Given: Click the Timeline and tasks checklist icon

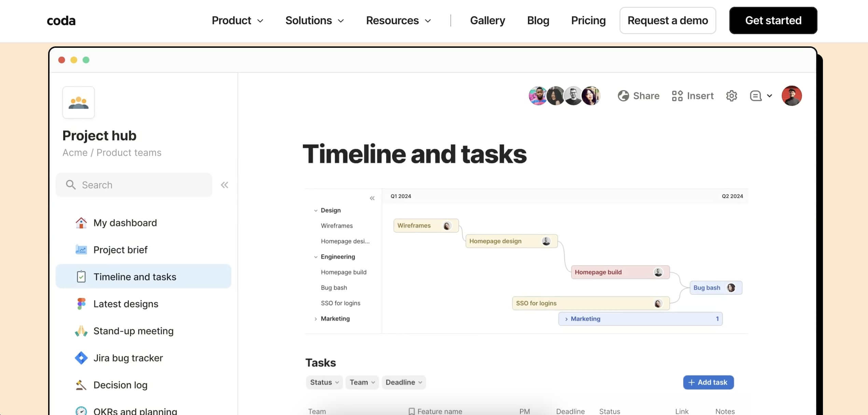Looking at the screenshot, I should point(81,276).
